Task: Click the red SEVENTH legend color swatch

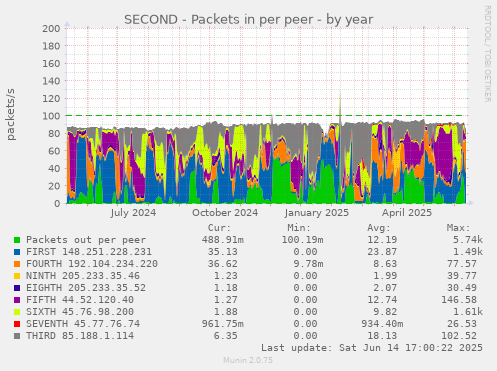Action: [x=17, y=324]
